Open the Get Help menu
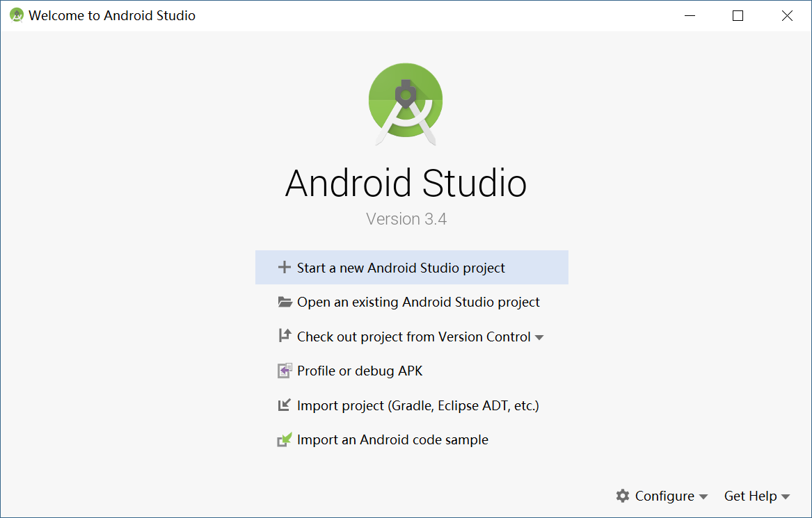Viewport: 812px width, 518px height. pyautogui.click(x=756, y=496)
